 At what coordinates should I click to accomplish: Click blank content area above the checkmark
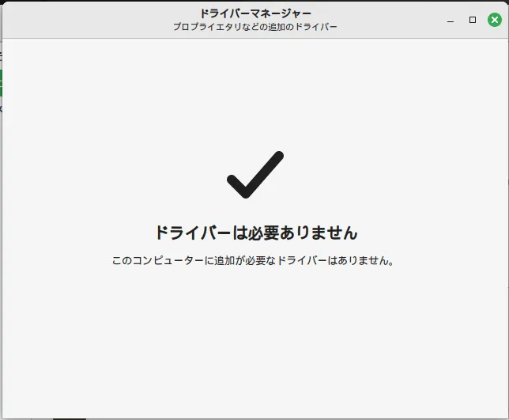coord(254,95)
